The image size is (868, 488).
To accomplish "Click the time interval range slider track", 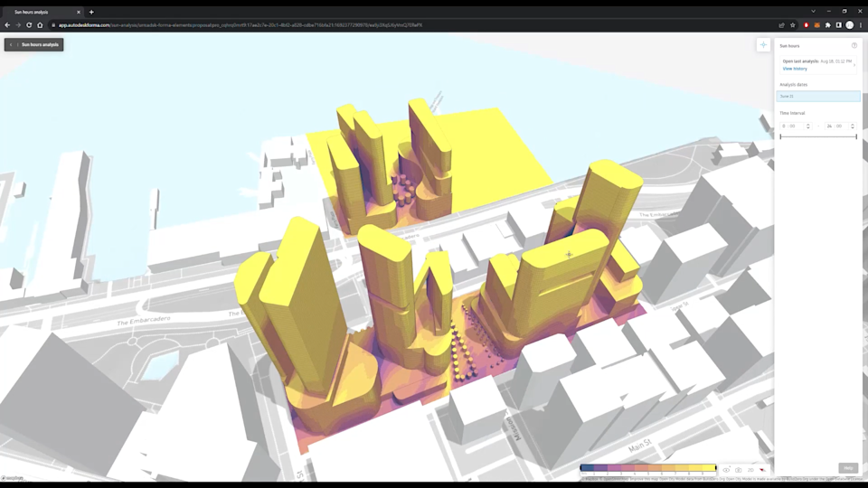I will pos(818,136).
